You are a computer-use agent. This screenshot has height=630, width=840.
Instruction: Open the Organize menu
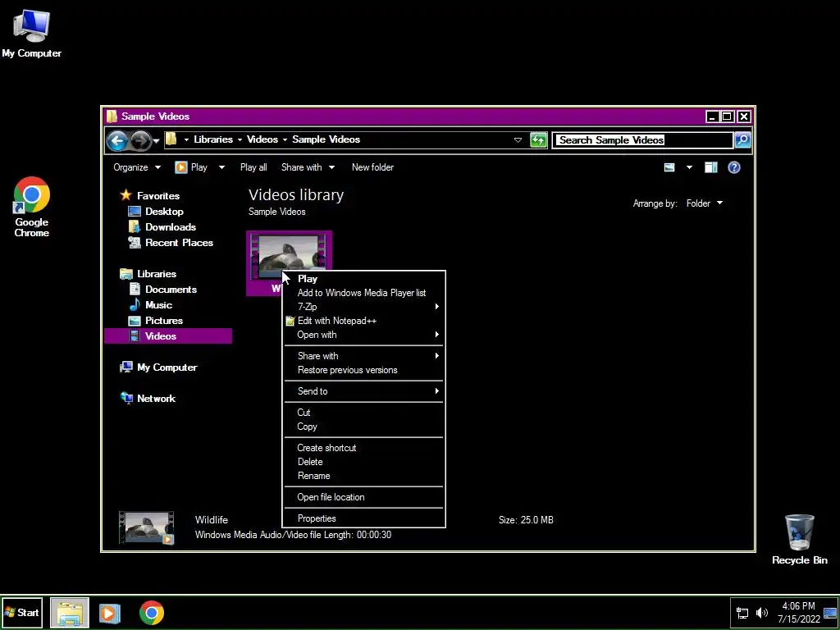[137, 167]
